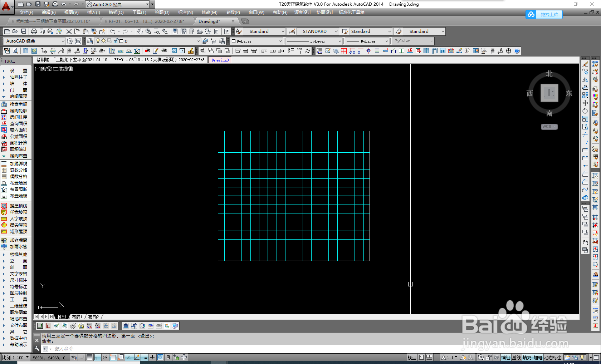Click the 源泉设计 menu button

303,13
